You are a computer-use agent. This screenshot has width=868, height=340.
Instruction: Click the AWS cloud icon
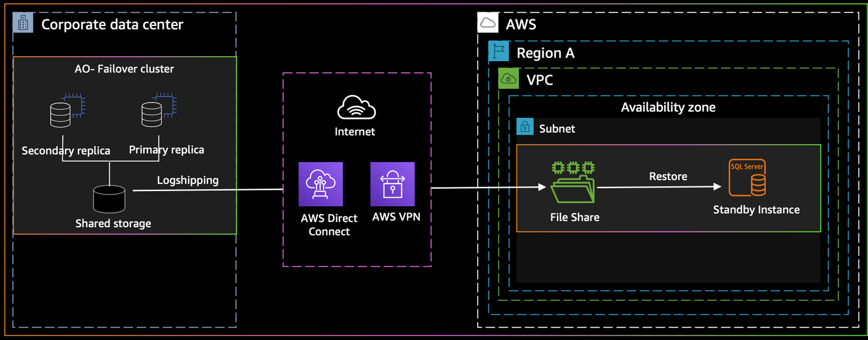(487, 23)
